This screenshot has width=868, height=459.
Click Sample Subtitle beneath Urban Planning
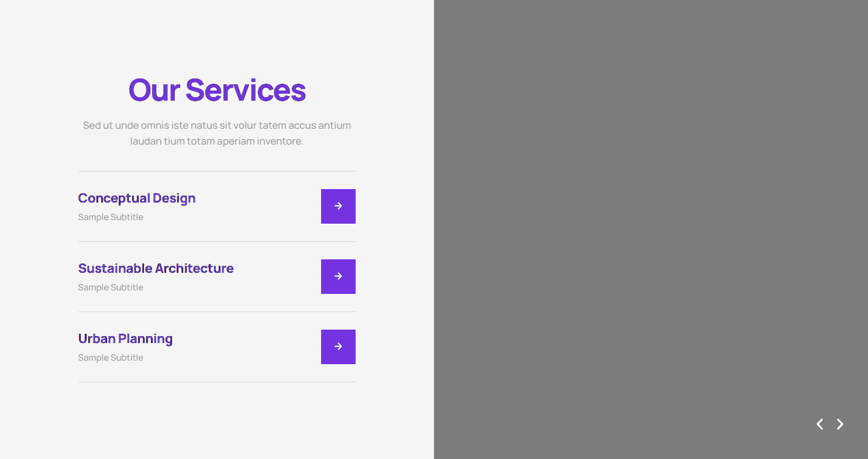(x=111, y=358)
